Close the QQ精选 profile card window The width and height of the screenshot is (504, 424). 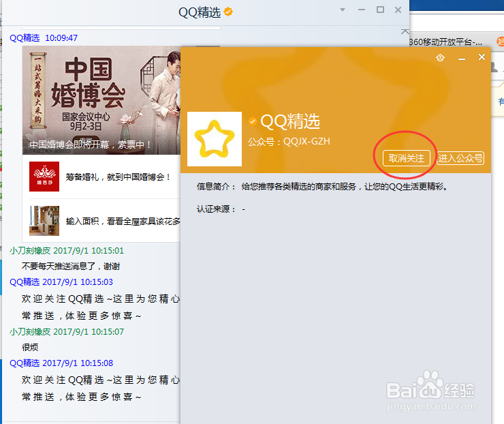click(482, 57)
